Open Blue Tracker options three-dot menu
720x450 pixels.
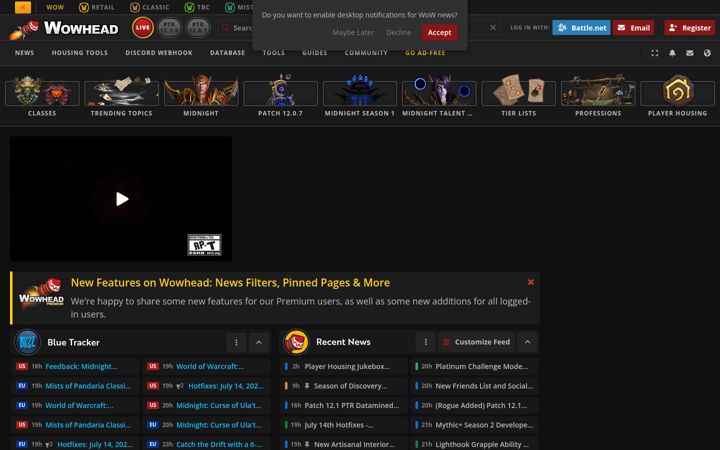(x=236, y=342)
